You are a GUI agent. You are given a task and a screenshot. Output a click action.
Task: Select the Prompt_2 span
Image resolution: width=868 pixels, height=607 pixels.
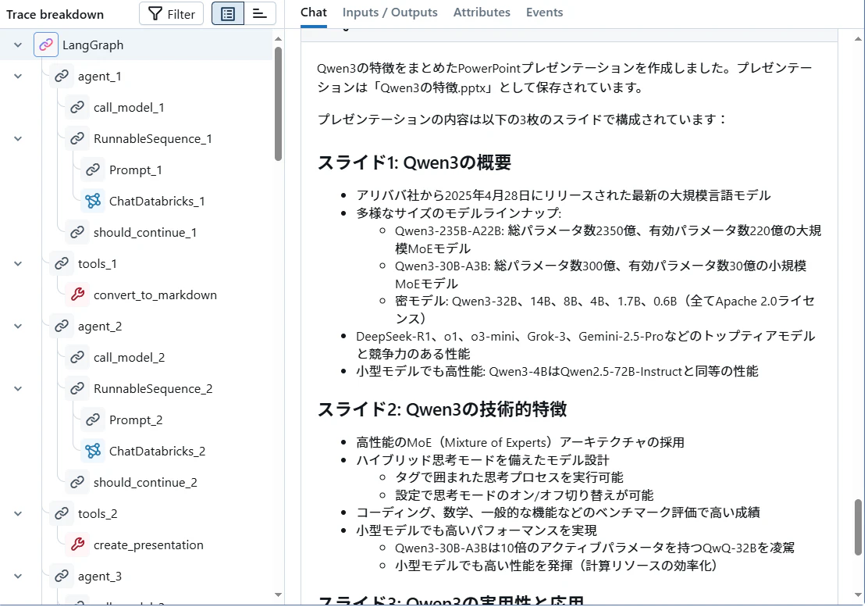[136, 420]
